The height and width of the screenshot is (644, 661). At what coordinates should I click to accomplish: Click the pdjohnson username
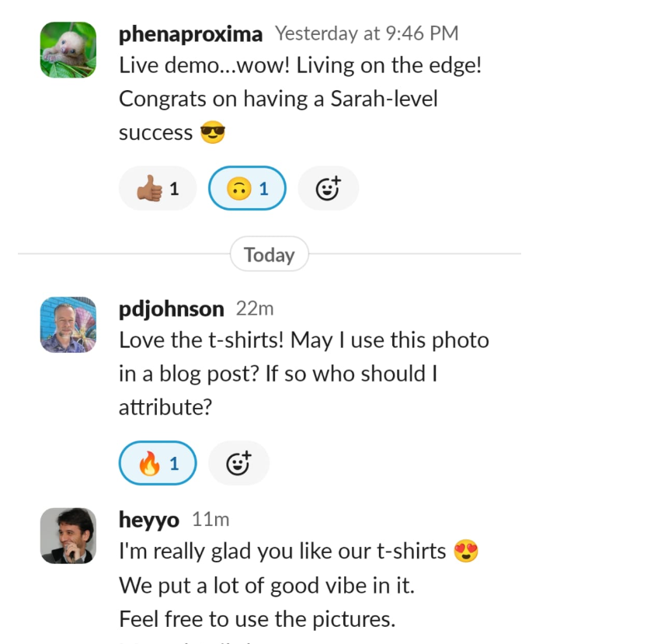click(x=171, y=309)
